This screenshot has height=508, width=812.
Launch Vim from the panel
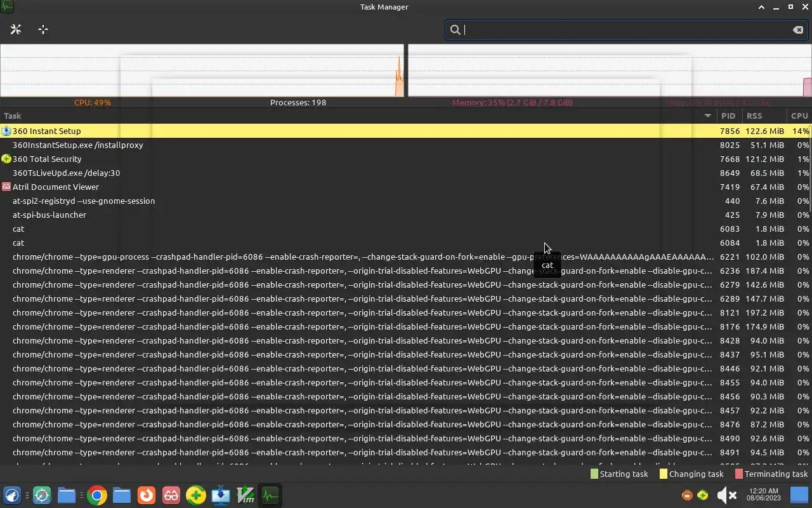point(246,495)
